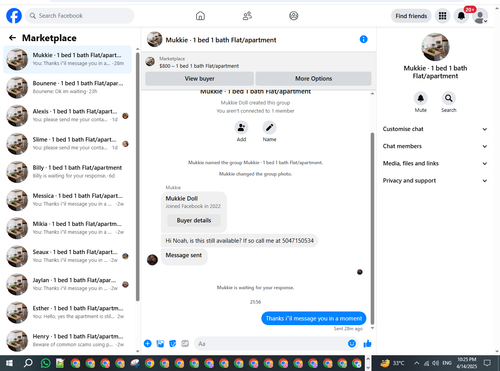Image resolution: width=500 pixels, height=371 pixels.
Task: Click the taskbar clock showing 10:25 PM
Action: click(x=467, y=363)
